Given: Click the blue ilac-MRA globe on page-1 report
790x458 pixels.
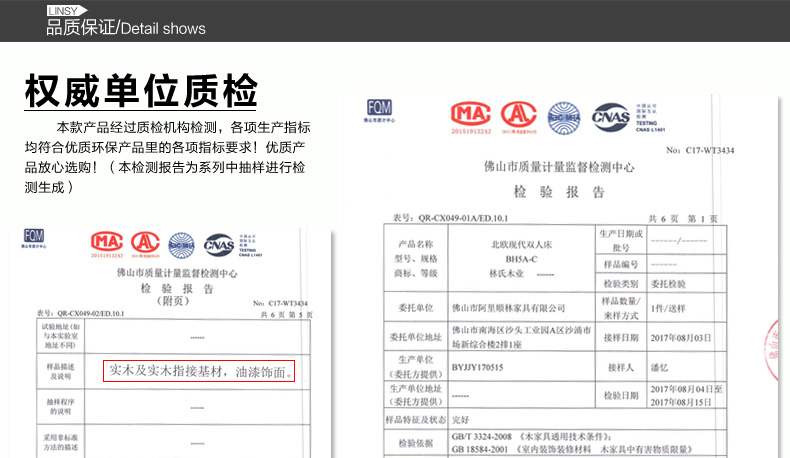Looking at the screenshot, I should tap(564, 118).
